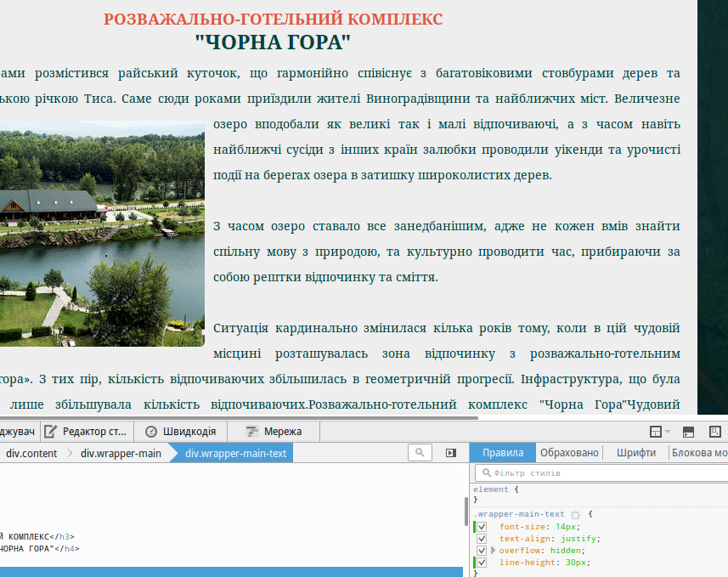728x577 pixels.
Task: Click the split console toggle icon
Action: point(689,432)
